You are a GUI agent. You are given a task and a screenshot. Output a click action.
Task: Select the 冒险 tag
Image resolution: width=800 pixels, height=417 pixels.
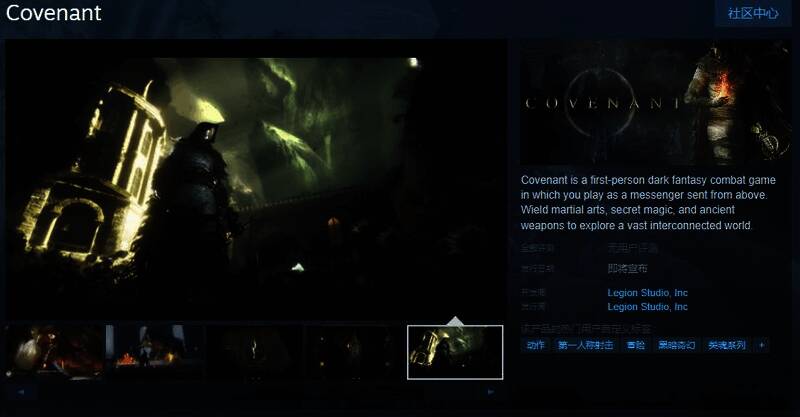[x=635, y=345]
